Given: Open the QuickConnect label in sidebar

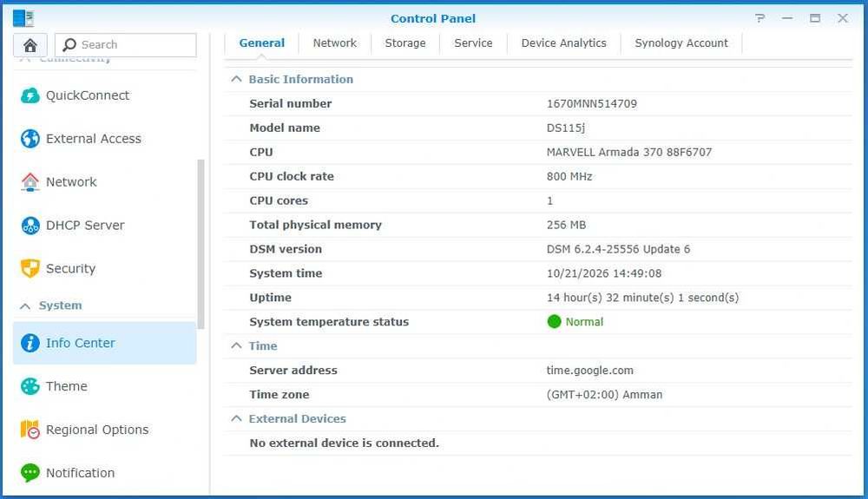Looking at the screenshot, I should pyautogui.click(x=88, y=95).
